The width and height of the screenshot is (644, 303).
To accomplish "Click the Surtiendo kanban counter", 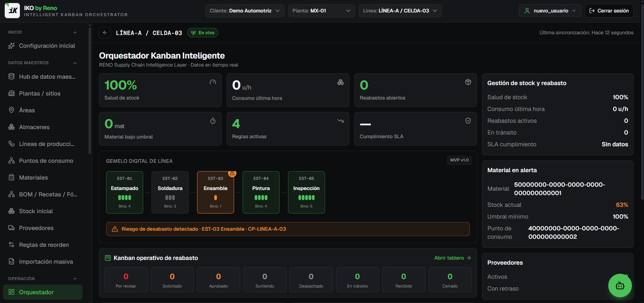I will pos(265,279).
